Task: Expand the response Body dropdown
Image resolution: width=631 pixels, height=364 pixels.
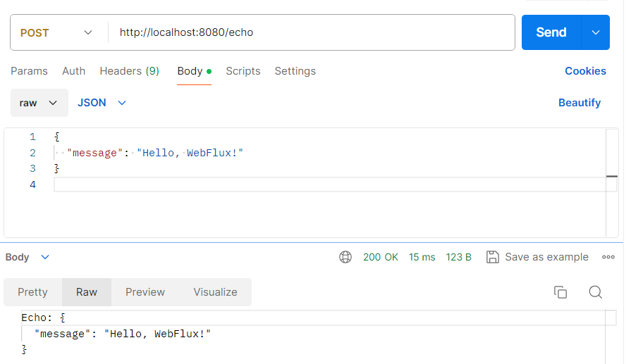Action: pos(27,257)
